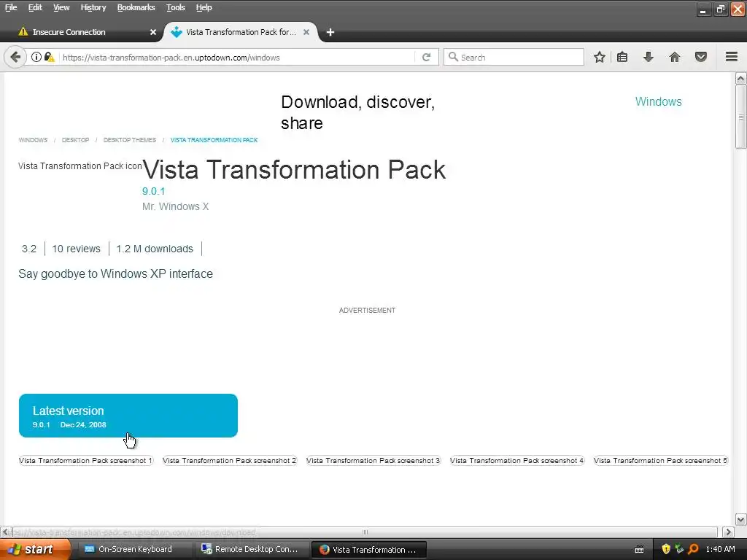The height and width of the screenshot is (560, 747).
Task: Open Vista Transformation Pack screenshot 3
Action: coord(373,461)
